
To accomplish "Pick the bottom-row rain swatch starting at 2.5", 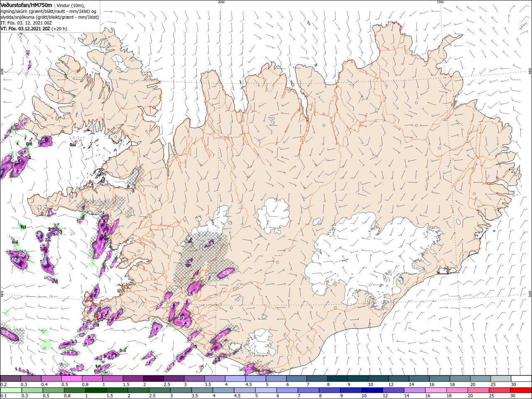I will point(159,390).
